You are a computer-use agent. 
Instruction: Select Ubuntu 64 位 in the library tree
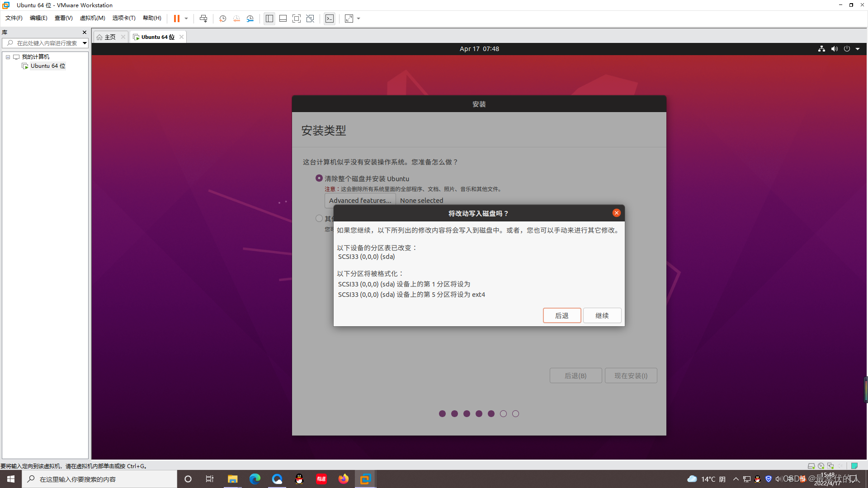click(x=48, y=66)
